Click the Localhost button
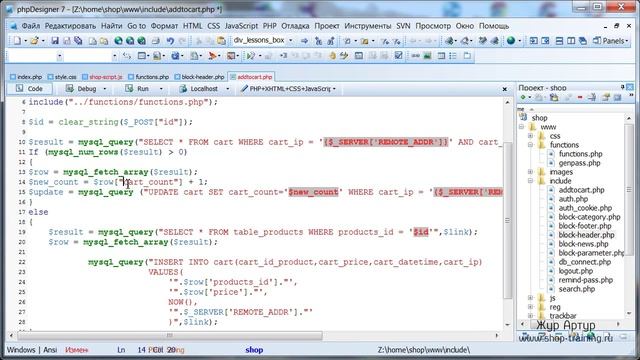640x360 pixels. pyautogui.click(x=199, y=89)
